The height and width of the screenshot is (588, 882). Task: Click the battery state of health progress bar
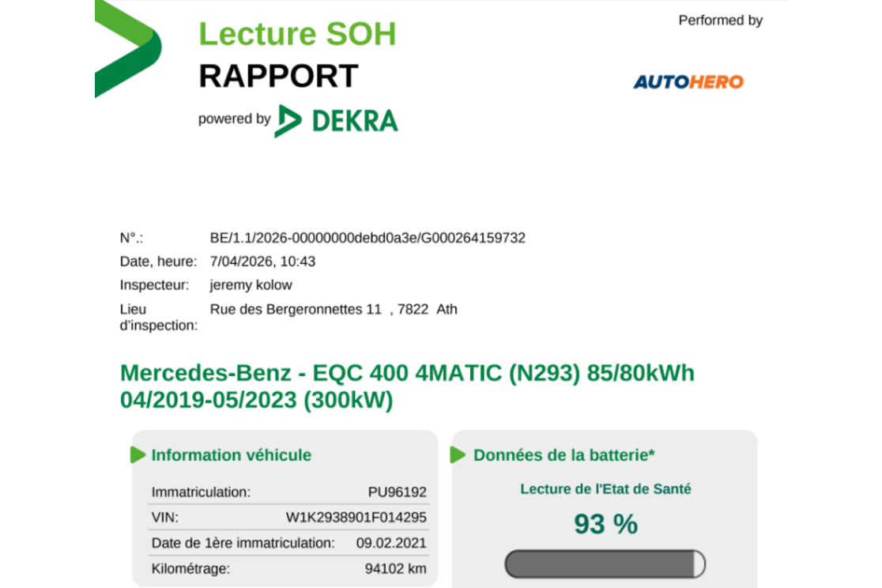click(605, 563)
